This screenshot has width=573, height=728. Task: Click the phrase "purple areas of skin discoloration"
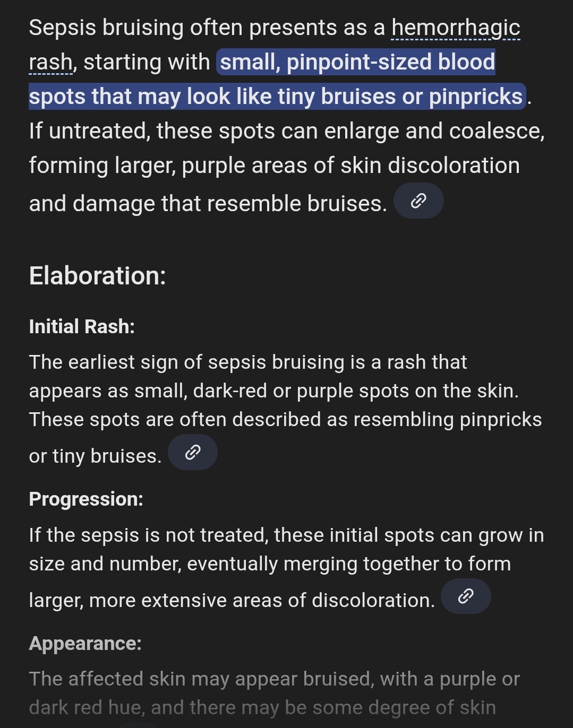click(350, 166)
